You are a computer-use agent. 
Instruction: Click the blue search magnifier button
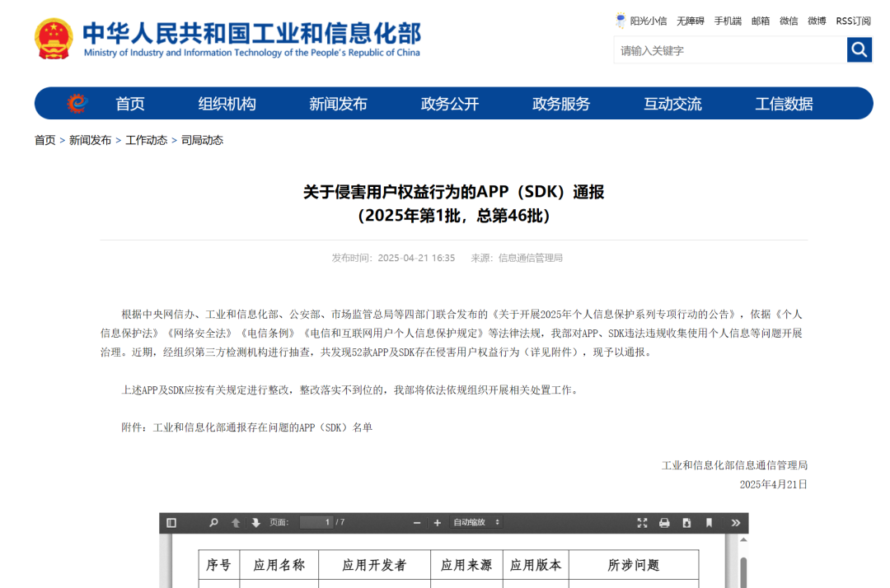coord(860,50)
